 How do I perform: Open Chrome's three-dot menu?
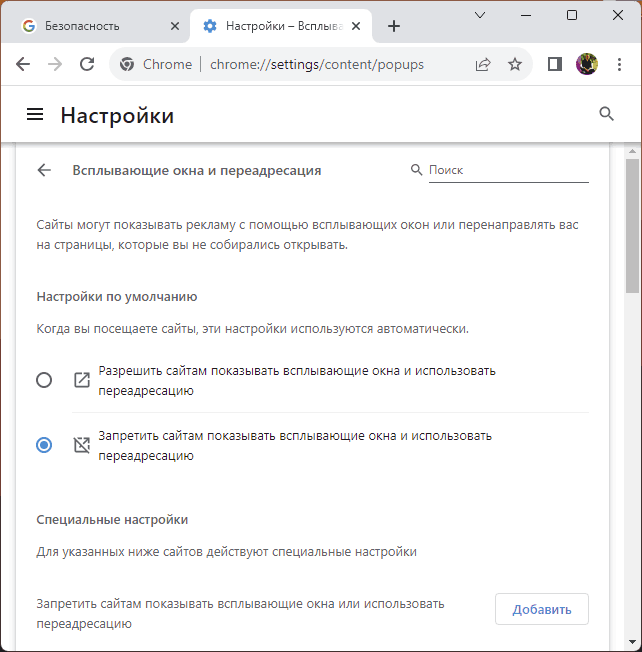coord(619,64)
